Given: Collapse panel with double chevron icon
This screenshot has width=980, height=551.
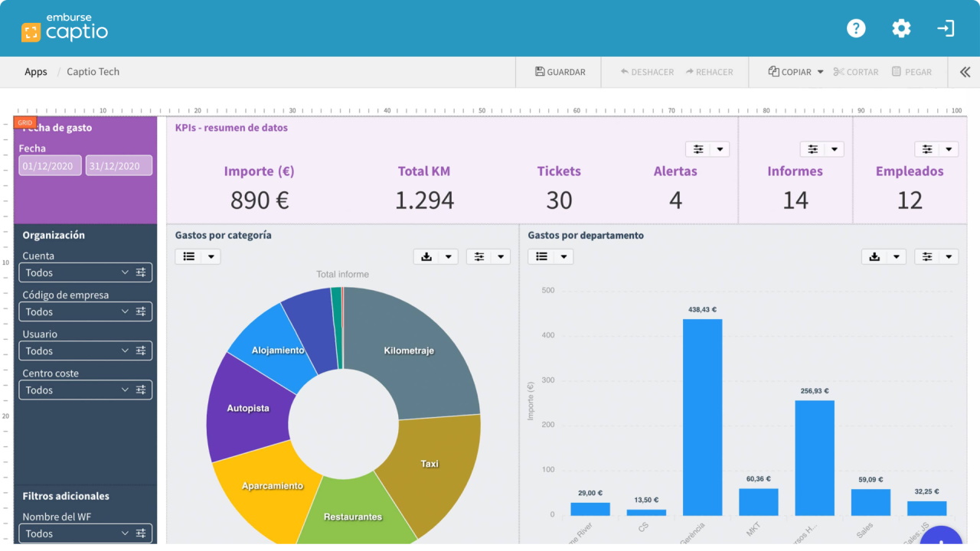Looking at the screenshot, I should click(x=965, y=72).
